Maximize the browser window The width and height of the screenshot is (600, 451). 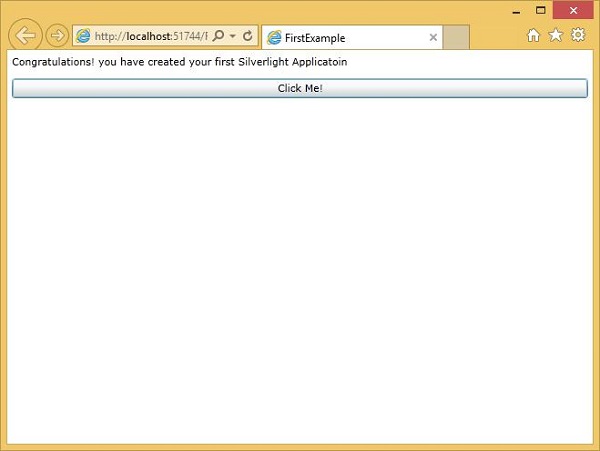(541, 10)
